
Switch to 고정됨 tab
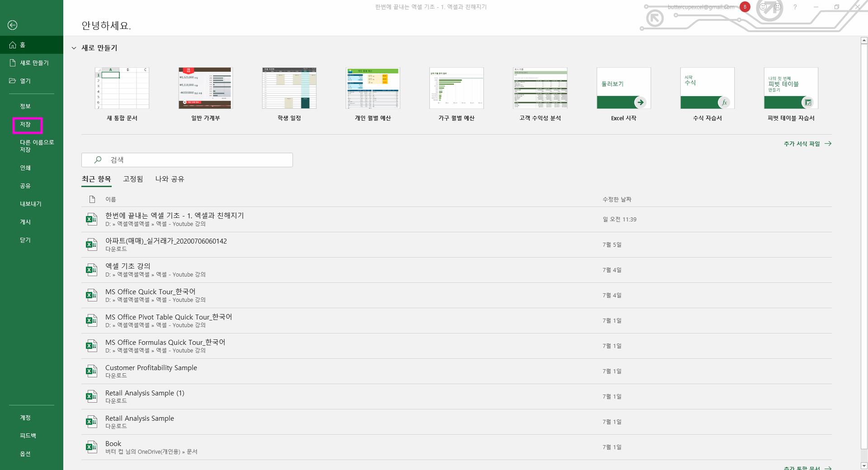coord(133,179)
